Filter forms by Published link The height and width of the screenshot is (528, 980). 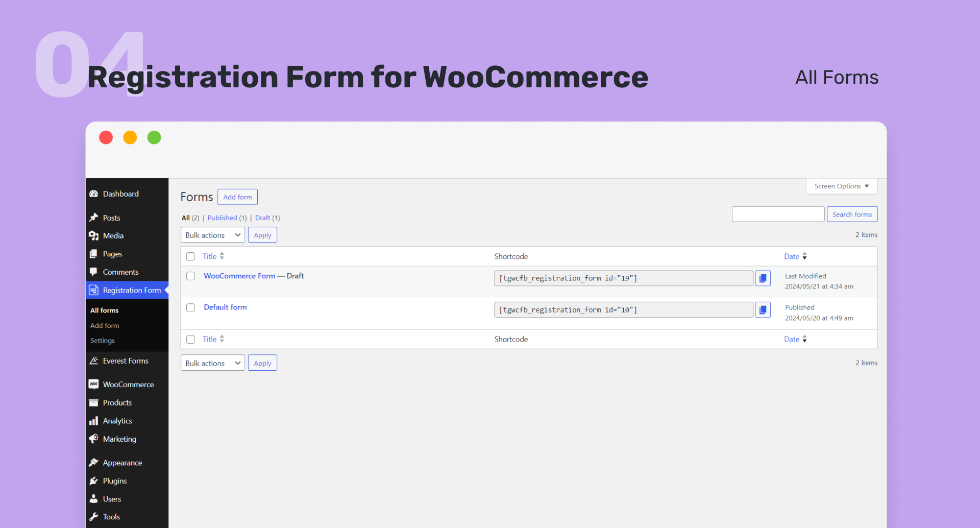[223, 218]
